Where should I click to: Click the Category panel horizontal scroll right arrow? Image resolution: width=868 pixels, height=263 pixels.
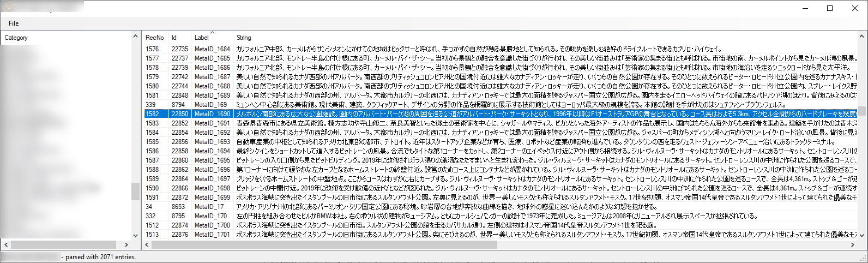coord(126,245)
